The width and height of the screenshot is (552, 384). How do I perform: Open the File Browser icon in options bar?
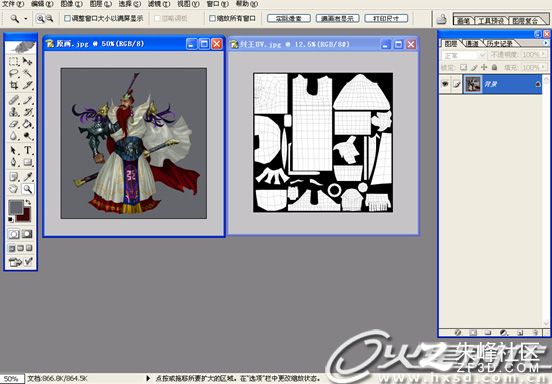(x=442, y=19)
